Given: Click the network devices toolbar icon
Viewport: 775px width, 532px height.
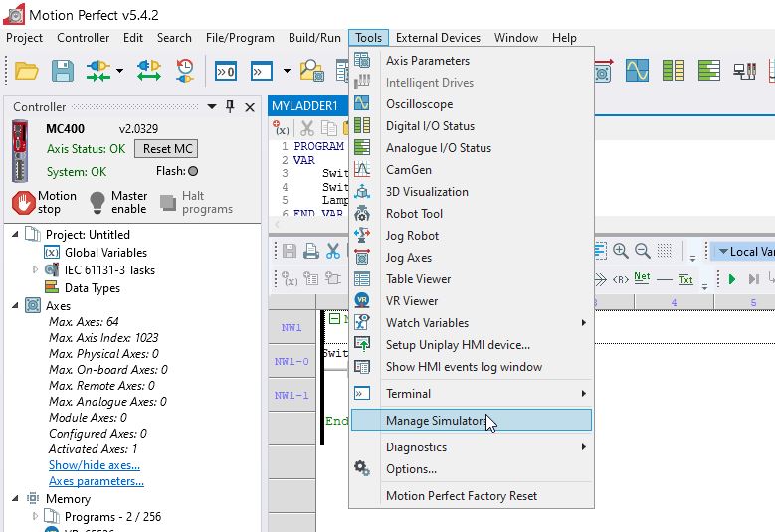Looking at the screenshot, I should click(745, 71).
